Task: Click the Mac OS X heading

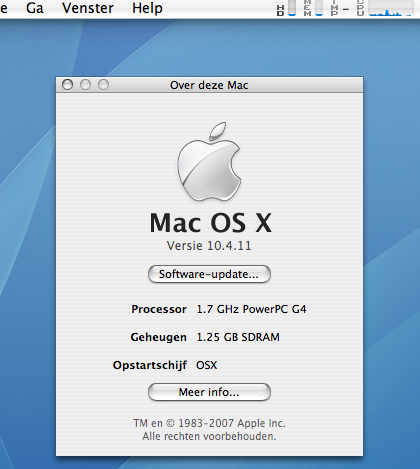Action: pos(211,223)
